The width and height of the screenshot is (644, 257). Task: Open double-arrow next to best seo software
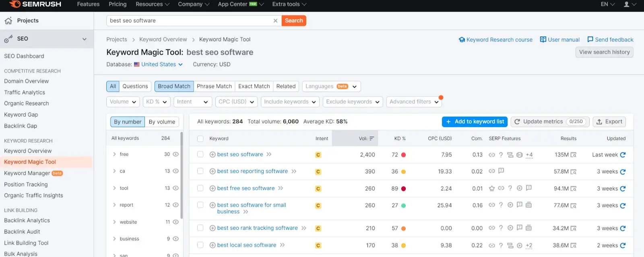(269, 154)
